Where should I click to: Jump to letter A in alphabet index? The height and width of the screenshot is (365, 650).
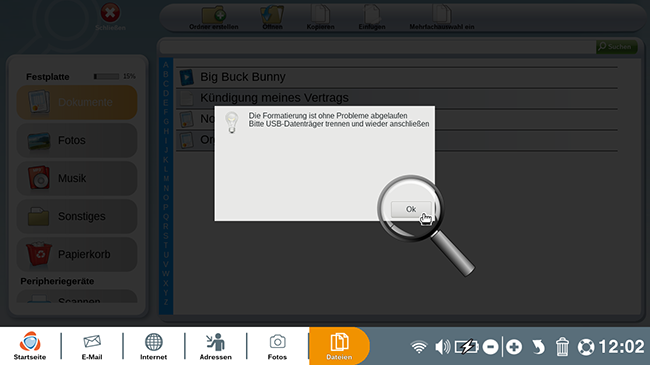click(166, 65)
